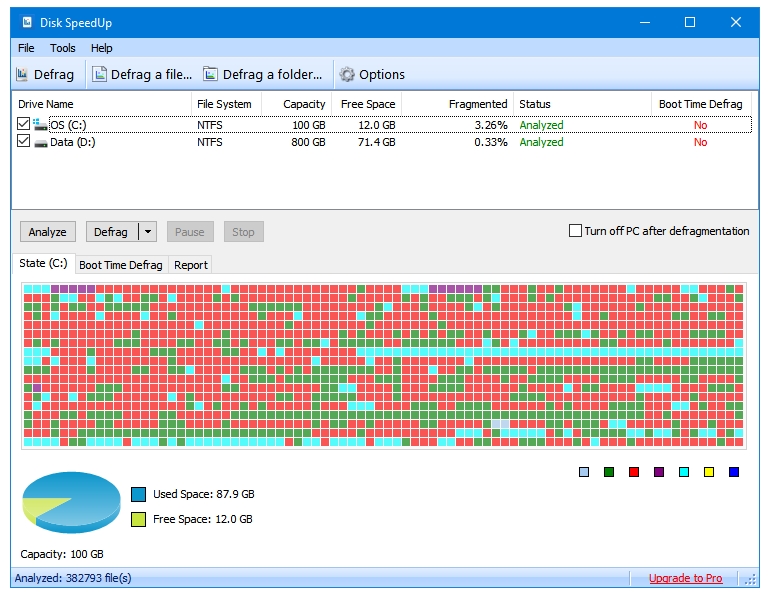The height and width of the screenshot is (596, 769).
Task: Click the 0.33% fragmented value
Action: point(490,142)
